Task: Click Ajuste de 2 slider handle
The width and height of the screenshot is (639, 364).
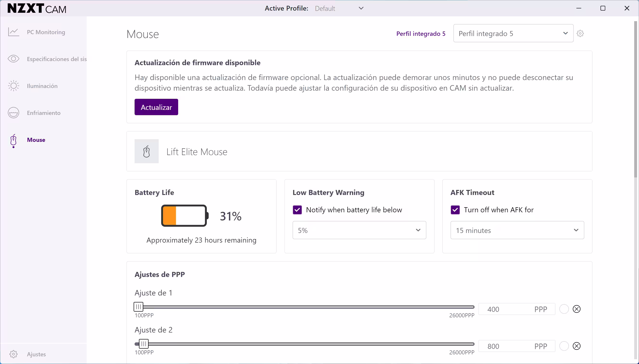Action: click(x=144, y=344)
